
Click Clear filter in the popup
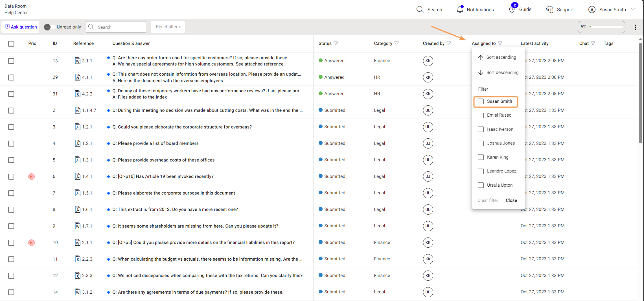coord(488,200)
